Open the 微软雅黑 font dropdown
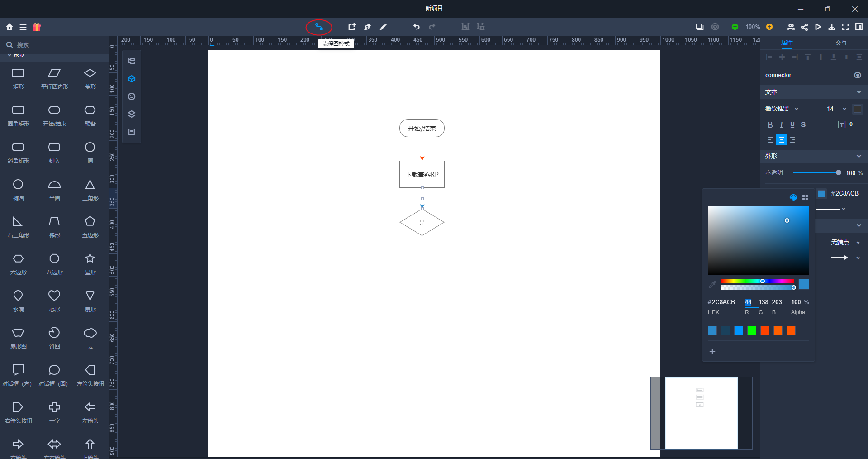 click(x=782, y=109)
